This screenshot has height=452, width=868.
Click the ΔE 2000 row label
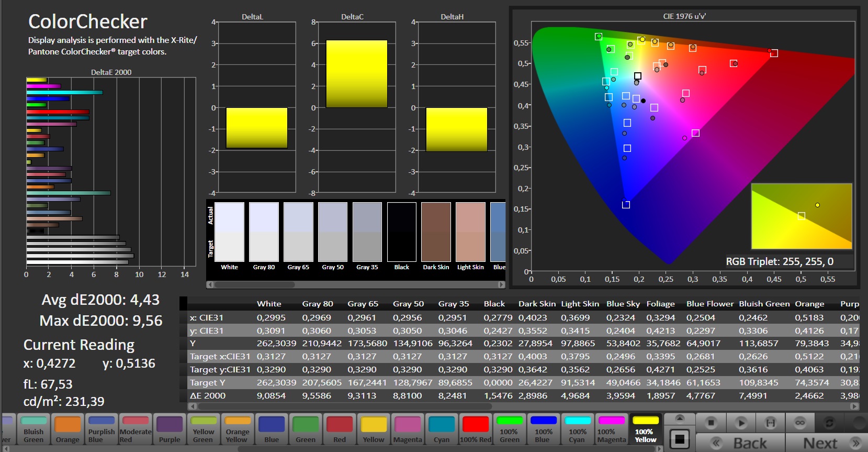(x=208, y=396)
